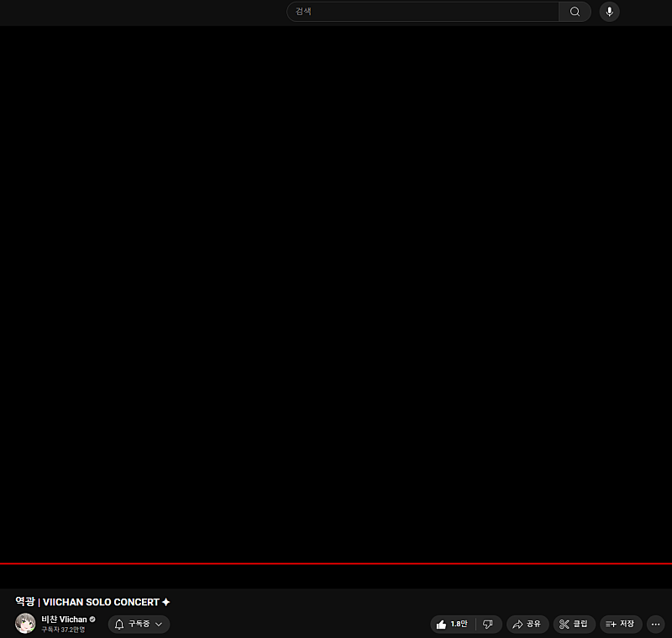Start voice search with the microphone icon
Image resolution: width=672 pixels, height=638 pixels.
click(609, 12)
